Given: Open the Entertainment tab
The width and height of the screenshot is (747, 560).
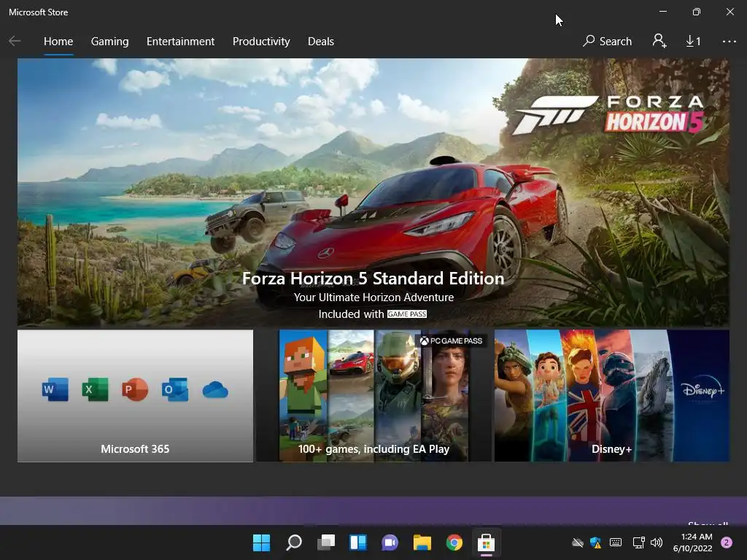Looking at the screenshot, I should pyautogui.click(x=181, y=42).
